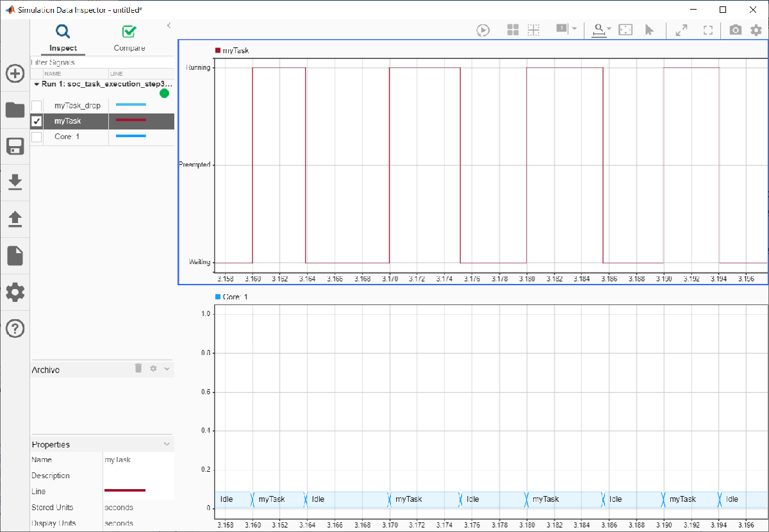Open the zoom mode dropdown arrow
This screenshot has width=769, height=532.
tap(609, 29)
